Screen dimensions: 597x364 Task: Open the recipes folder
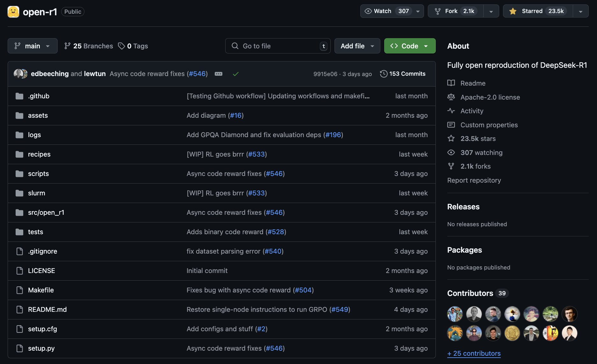(39, 154)
